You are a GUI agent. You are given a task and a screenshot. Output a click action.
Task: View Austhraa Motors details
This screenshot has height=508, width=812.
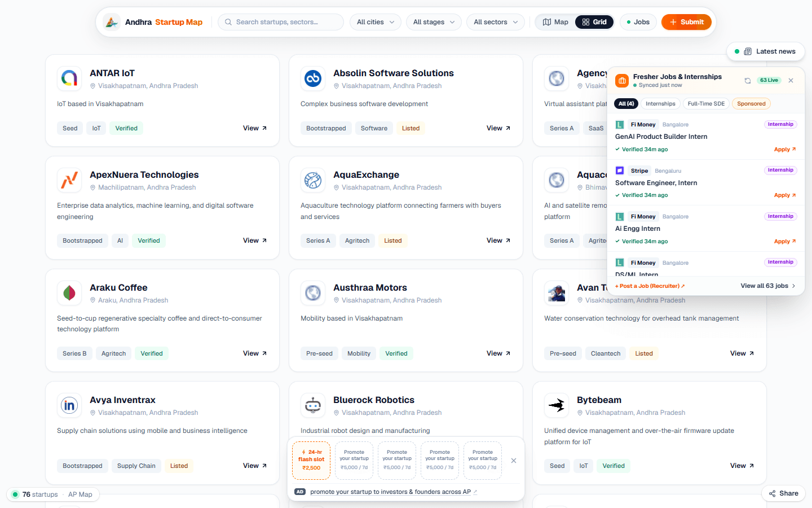pos(498,353)
